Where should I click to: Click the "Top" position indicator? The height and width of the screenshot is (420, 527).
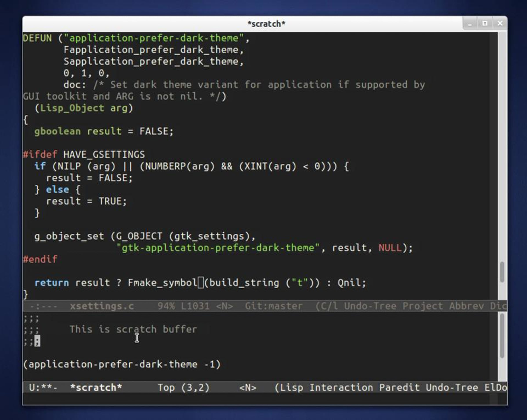(x=166, y=388)
